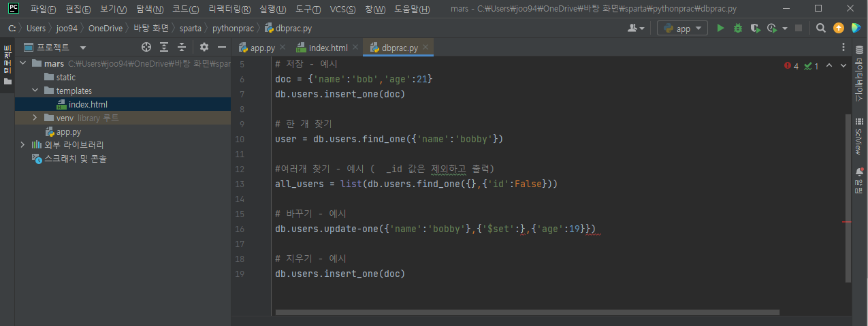This screenshot has height=326, width=868.
Task: Select the static folder in project tree
Action: click(66, 77)
